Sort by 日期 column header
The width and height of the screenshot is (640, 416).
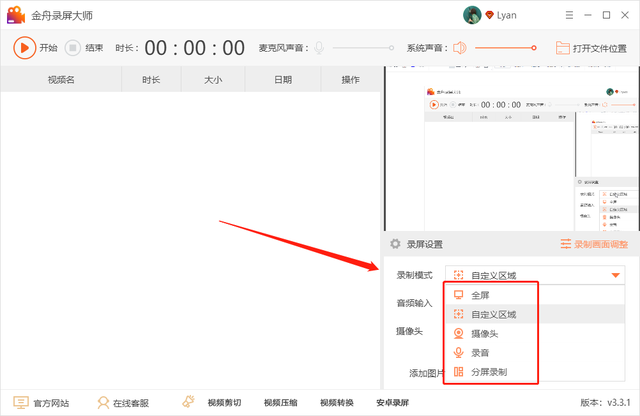(283, 80)
